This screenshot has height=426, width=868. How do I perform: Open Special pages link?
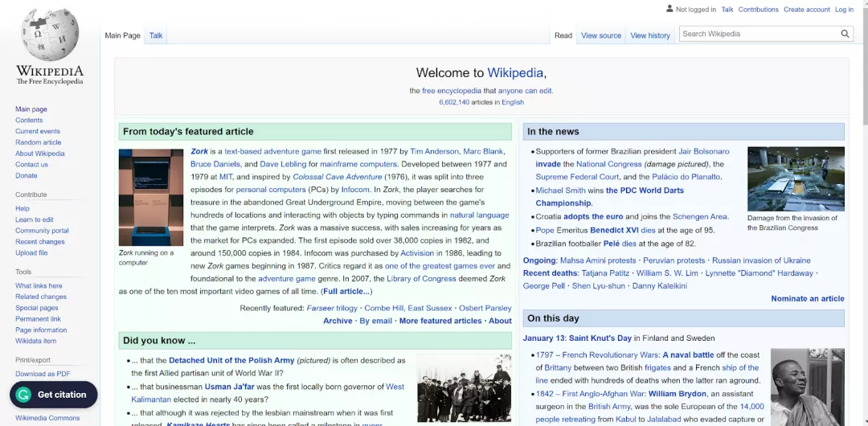tap(36, 308)
